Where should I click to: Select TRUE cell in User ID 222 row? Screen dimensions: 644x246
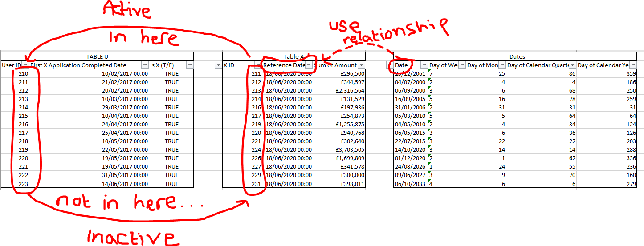171,175
